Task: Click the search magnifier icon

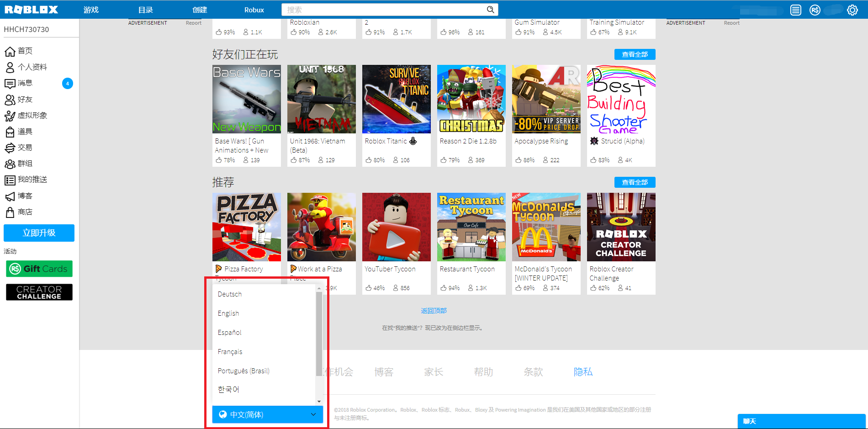Action: tap(490, 10)
